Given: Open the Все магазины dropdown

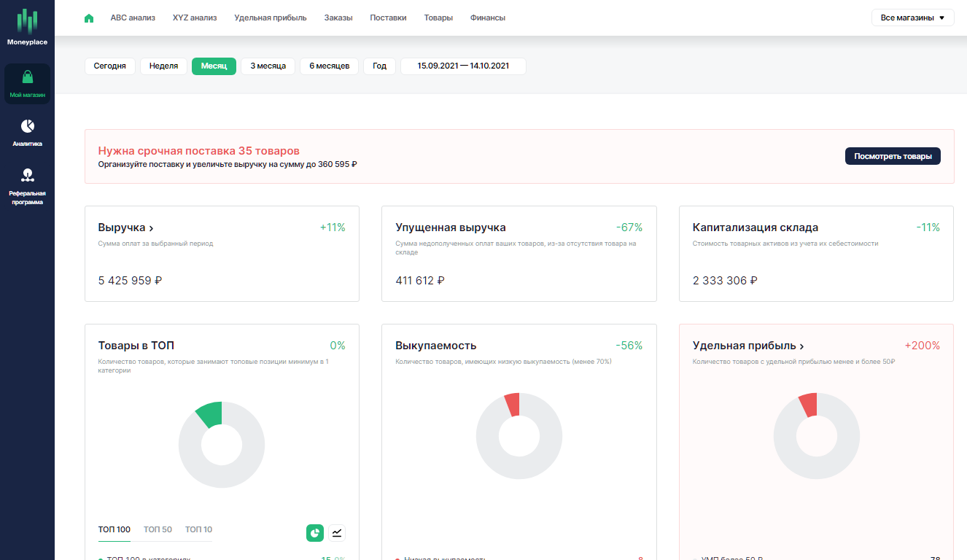Looking at the screenshot, I should pyautogui.click(x=912, y=17).
